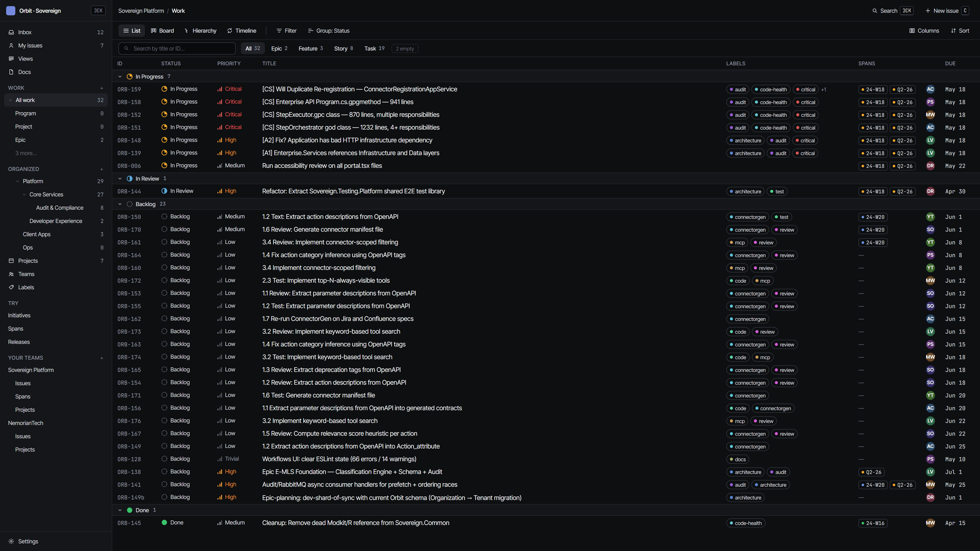Click the Done status icon of ORB-145

coord(164,522)
